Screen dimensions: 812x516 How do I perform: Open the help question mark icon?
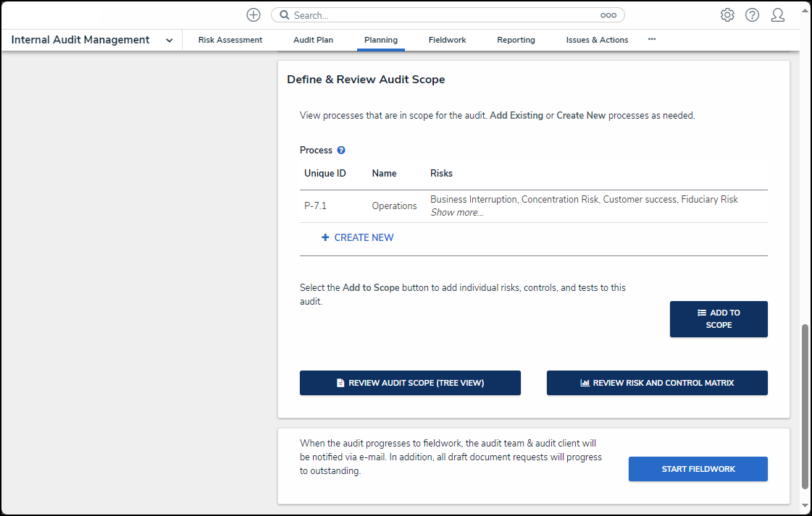click(x=752, y=15)
